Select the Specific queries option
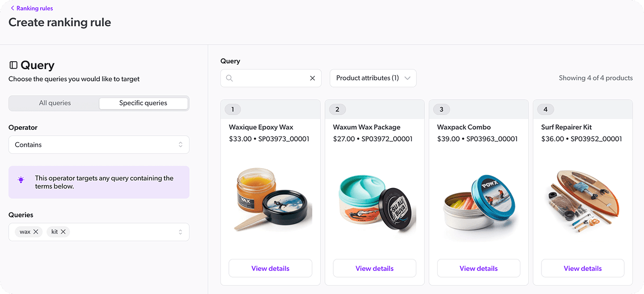Screen dimensions: 644x294 coord(143,103)
